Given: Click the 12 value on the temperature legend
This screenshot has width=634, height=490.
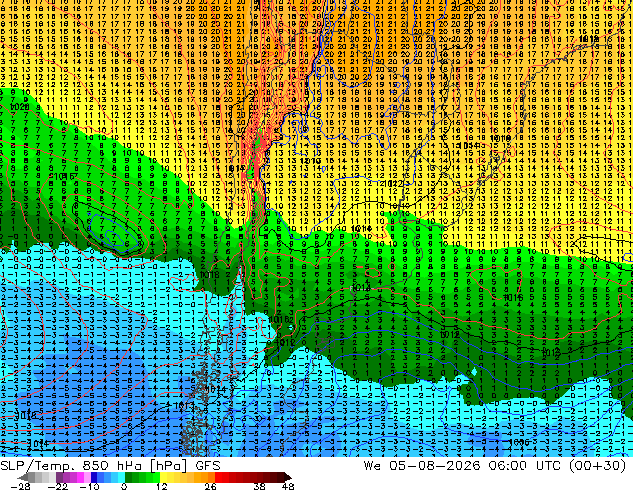Looking at the screenshot, I should 162,486.
